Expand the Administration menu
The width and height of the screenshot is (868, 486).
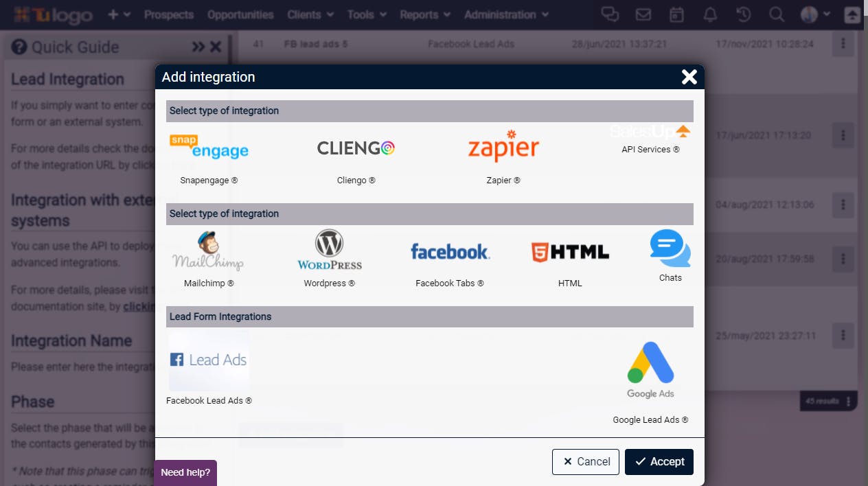coord(507,14)
